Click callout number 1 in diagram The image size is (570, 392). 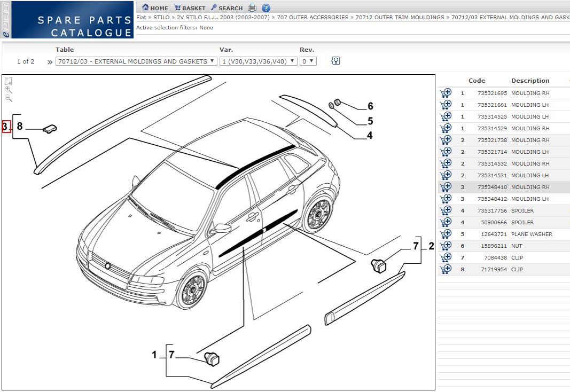pyautogui.click(x=154, y=355)
